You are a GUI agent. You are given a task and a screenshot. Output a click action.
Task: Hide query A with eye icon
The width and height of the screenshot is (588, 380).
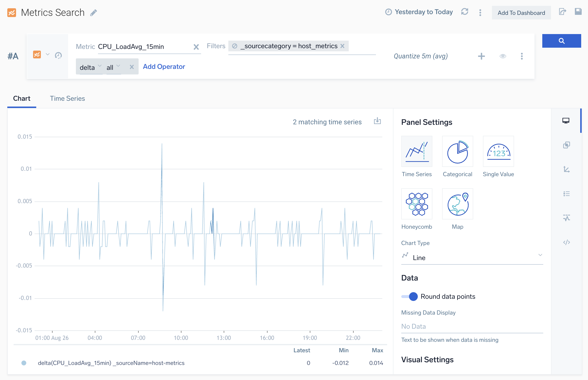pyautogui.click(x=503, y=56)
